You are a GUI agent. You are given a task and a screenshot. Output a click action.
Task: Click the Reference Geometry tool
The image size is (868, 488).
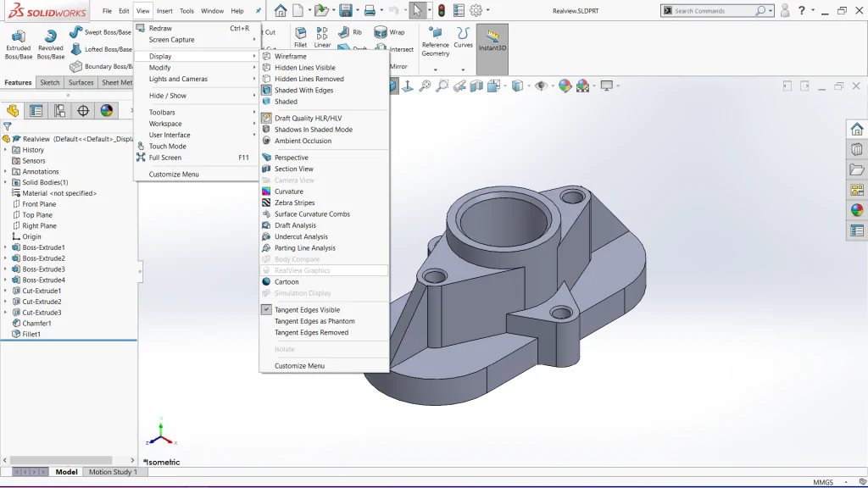click(436, 42)
